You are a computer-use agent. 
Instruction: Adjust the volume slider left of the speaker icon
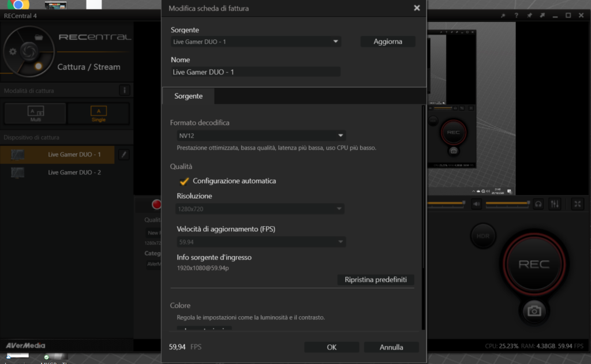446,204
